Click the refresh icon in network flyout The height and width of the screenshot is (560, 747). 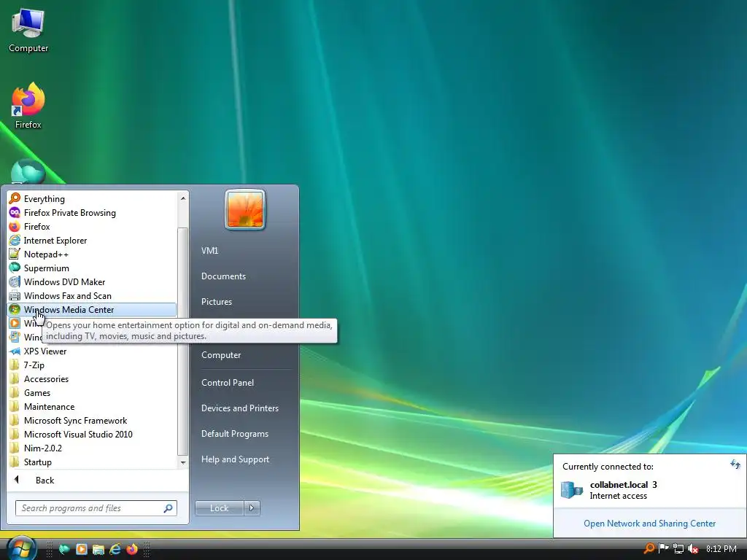tap(735, 464)
